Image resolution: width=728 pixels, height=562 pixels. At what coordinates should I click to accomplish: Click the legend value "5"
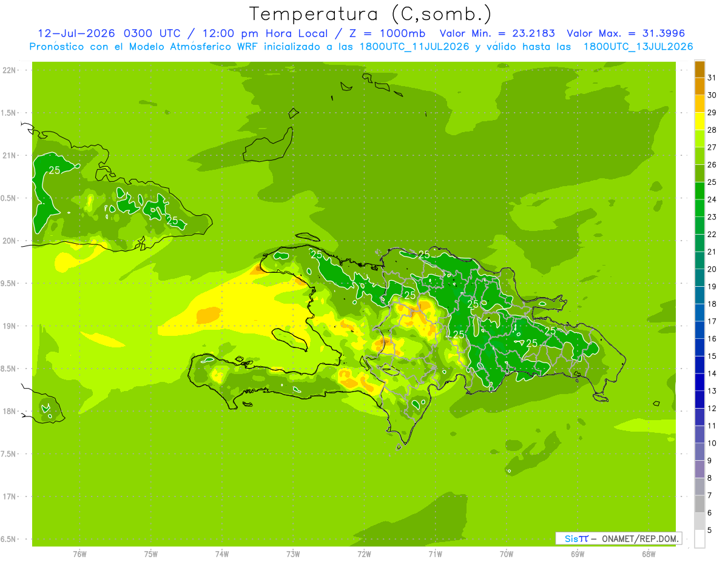(710, 530)
